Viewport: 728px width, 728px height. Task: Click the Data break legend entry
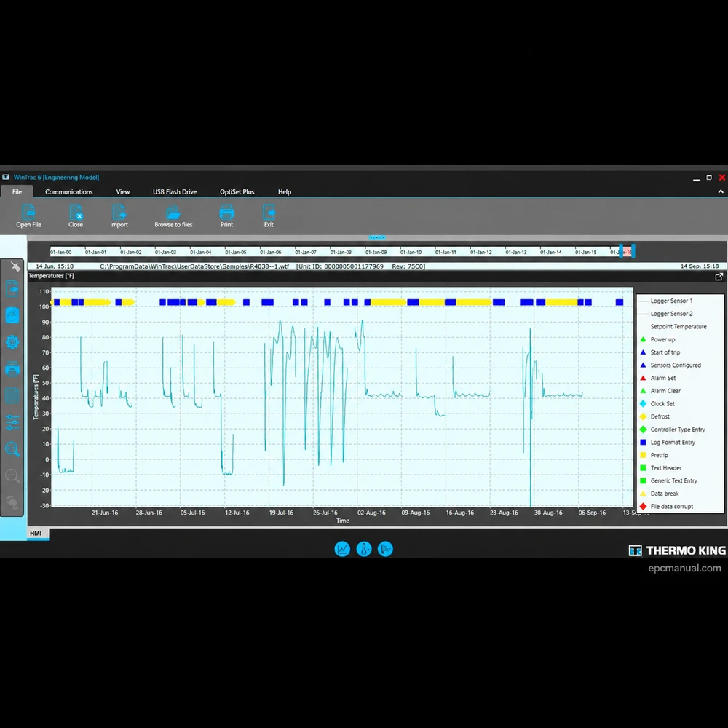pos(660,494)
